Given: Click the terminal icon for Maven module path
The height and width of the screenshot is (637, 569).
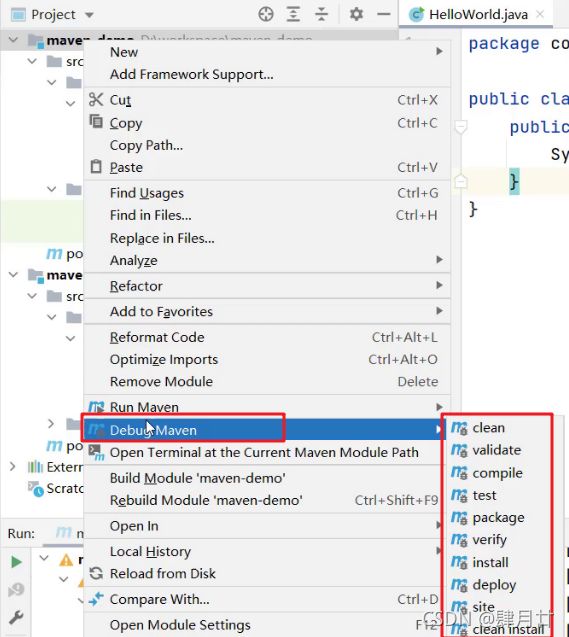Looking at the screenshot, I should 96,452.
